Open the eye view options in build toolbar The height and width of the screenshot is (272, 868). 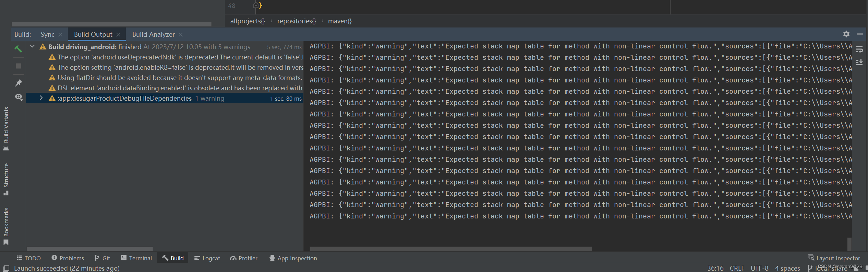[19, 97]
